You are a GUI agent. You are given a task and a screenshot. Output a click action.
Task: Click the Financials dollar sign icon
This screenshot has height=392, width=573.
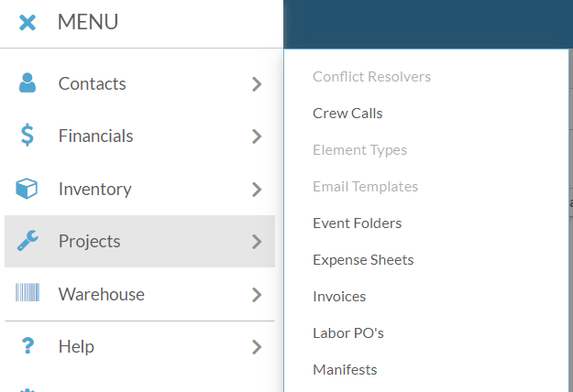28,136
